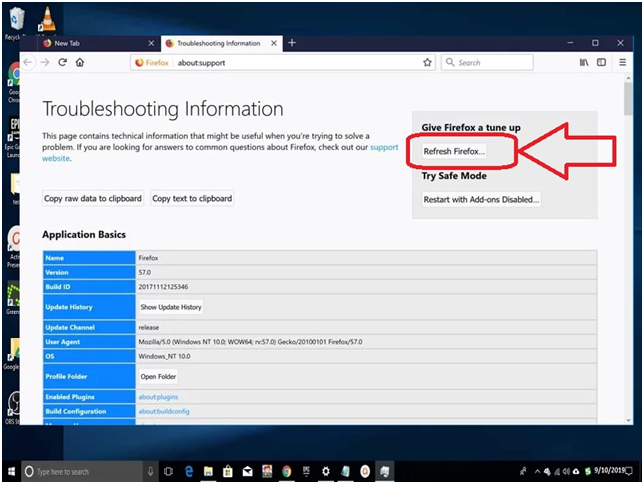644x484 pixels.
Task: Close the New Tab tab
Action: [x=151, y=43]
